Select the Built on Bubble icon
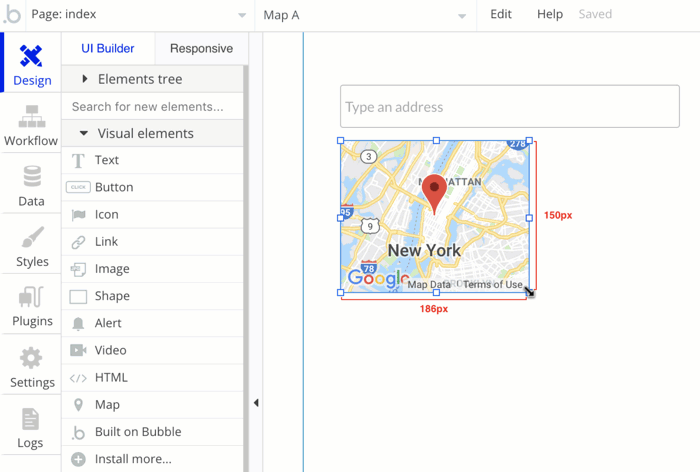Screen dimensions: 700x472 78,432
